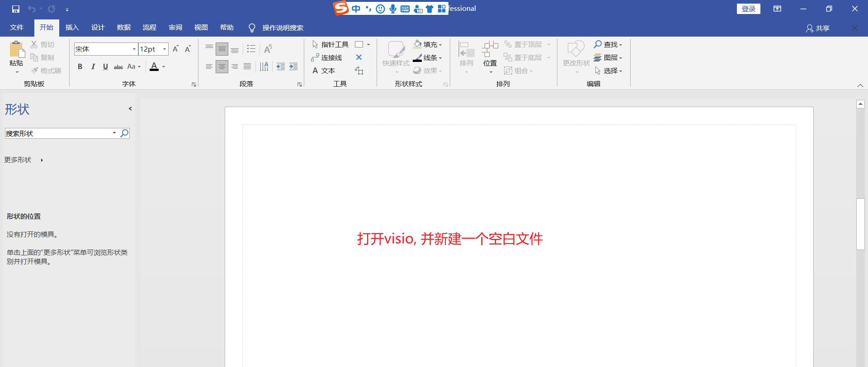
Task: Select the 文本 text tool
Action: [x=324, y=71]
